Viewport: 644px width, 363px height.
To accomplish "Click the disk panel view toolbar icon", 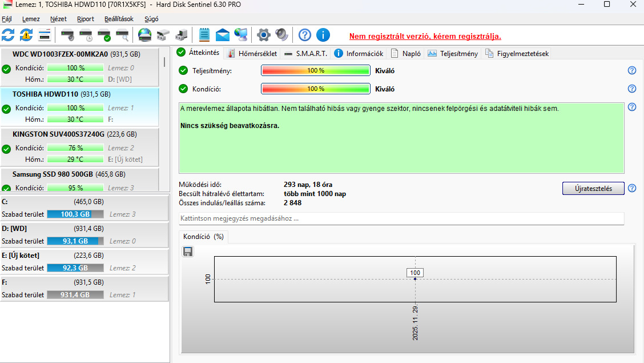I will pos(45,35).
